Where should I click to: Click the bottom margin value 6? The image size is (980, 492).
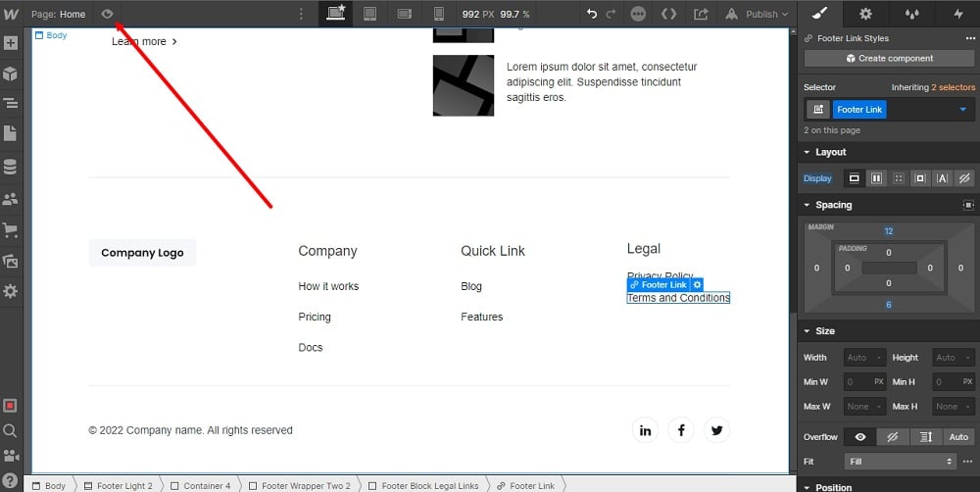888,305
